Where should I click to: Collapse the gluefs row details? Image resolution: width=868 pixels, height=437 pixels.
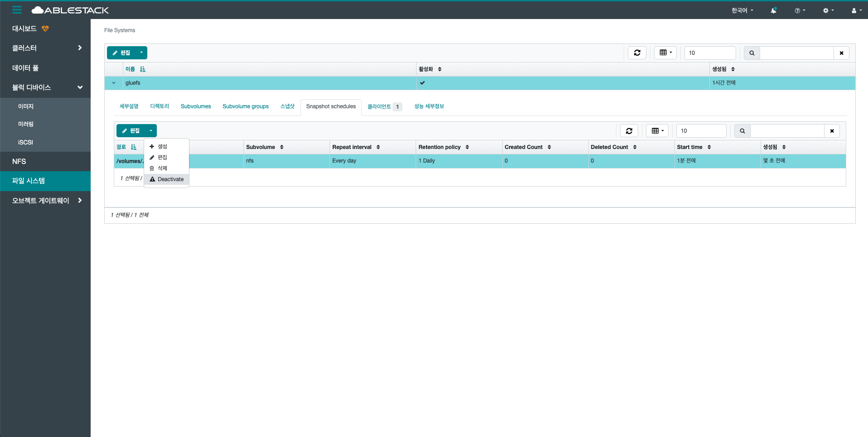(x=114, y=83)
